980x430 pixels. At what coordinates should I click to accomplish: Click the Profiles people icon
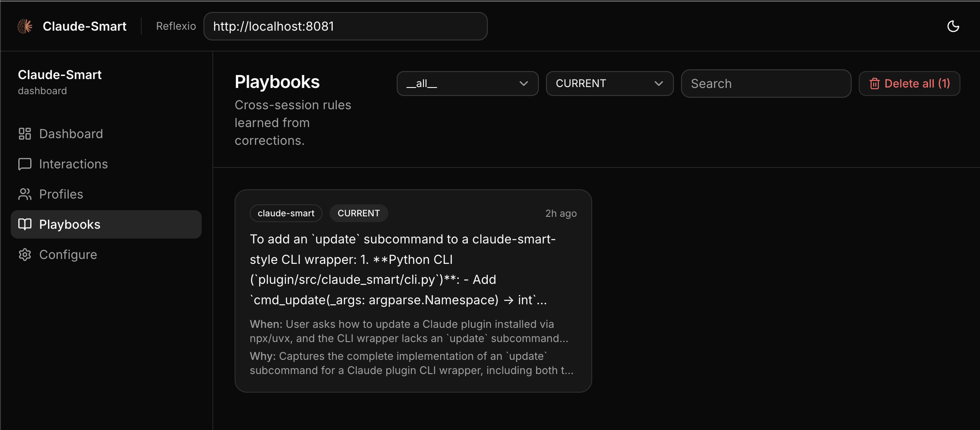click(x=24, y=194)
